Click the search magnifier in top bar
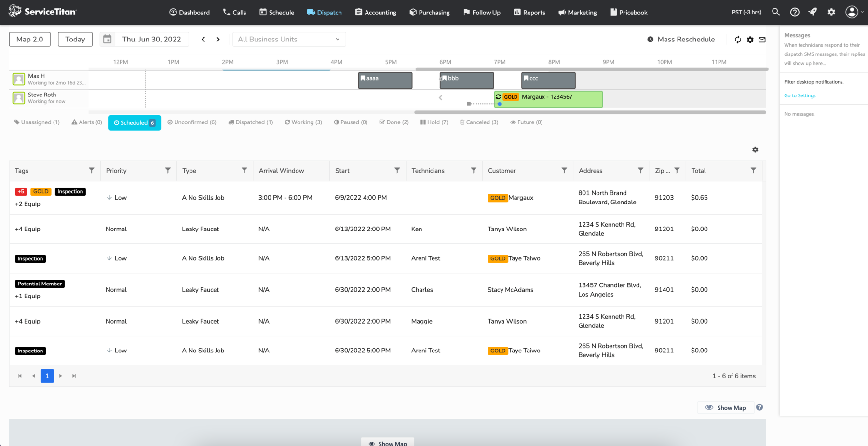The height and width of the screenshot is (446, 868). point(775,12)
